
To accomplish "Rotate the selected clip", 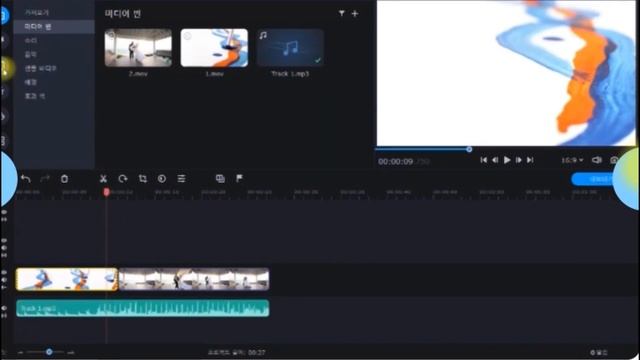I will [123, 179].
